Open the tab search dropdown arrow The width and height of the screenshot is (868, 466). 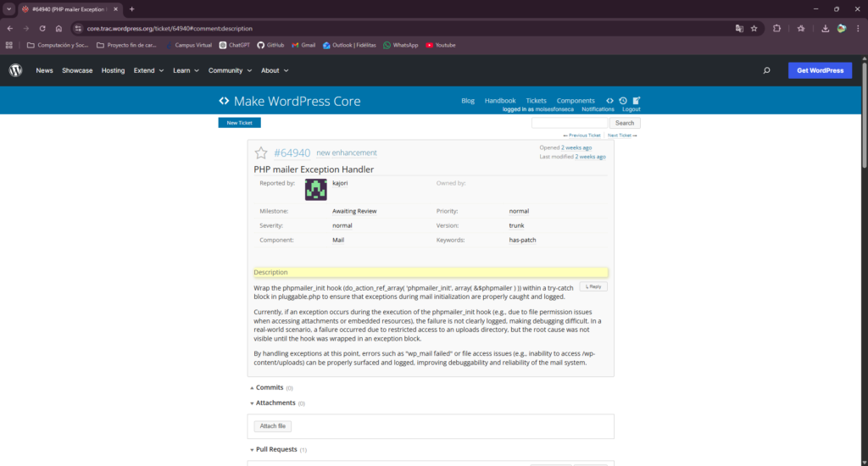click(8, 8)
